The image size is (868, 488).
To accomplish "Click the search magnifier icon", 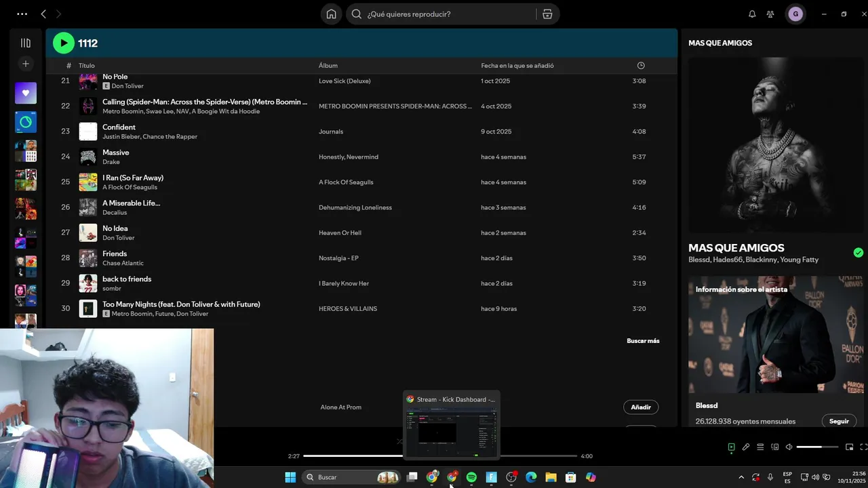I will point(357,14).
